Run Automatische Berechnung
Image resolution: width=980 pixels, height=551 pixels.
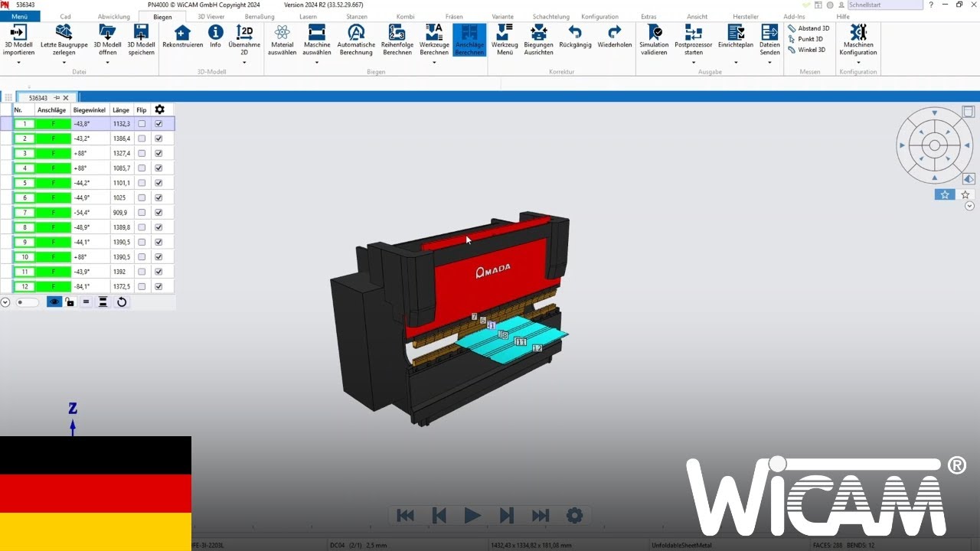(x=356, y=40)
